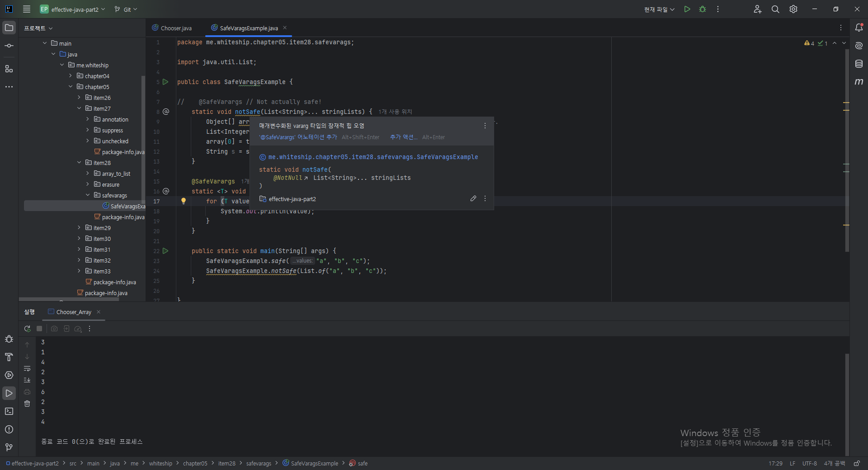Screen dimensions: 868x470
Task: Open the Git dropdown menu
Action: click(x=126, y=9)
